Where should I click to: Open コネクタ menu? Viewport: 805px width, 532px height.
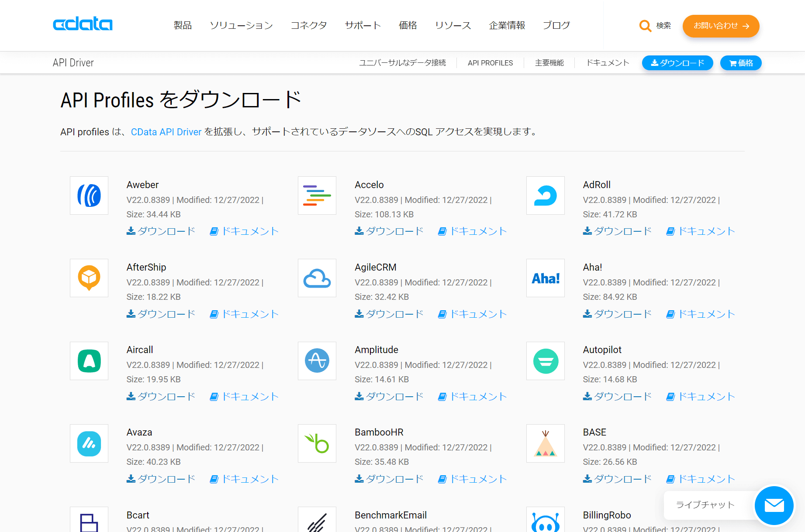309,25
